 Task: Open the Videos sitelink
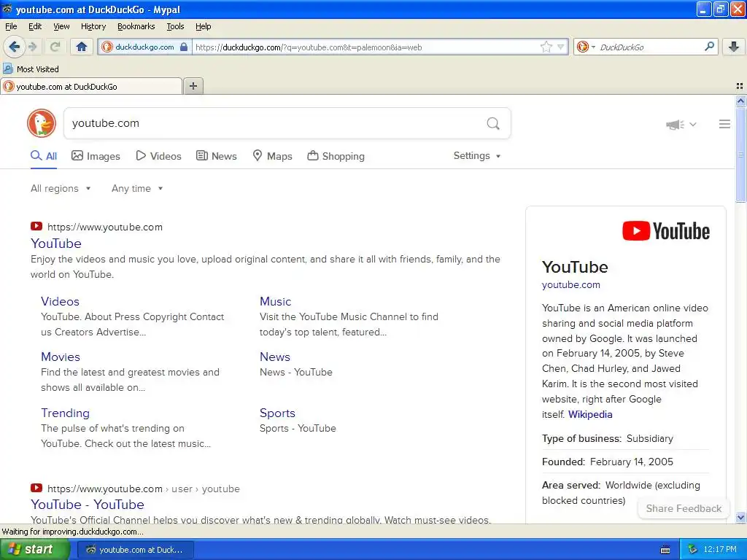(x=60, y=301)
